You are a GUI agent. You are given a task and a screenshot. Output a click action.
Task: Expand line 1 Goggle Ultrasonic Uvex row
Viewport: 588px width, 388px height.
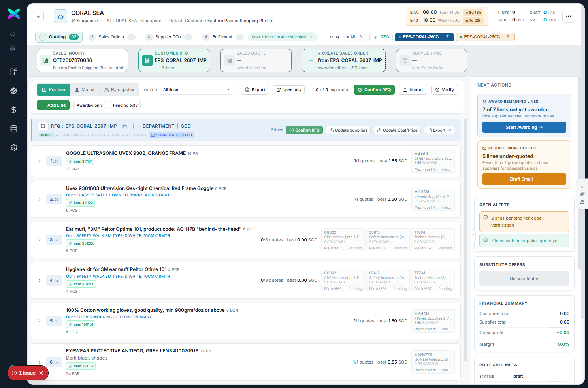tap(40, 161)
